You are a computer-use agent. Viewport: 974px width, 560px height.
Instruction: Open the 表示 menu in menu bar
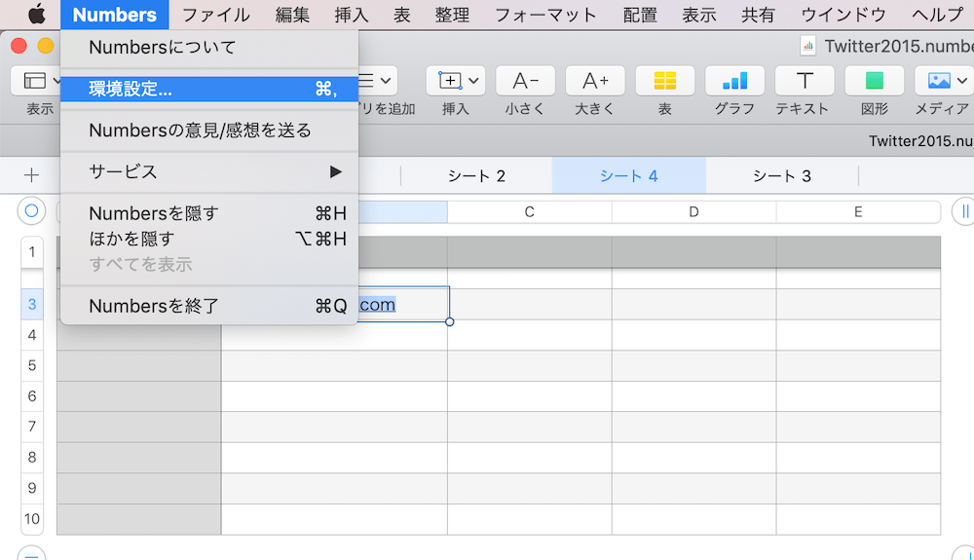coord(698,15)
